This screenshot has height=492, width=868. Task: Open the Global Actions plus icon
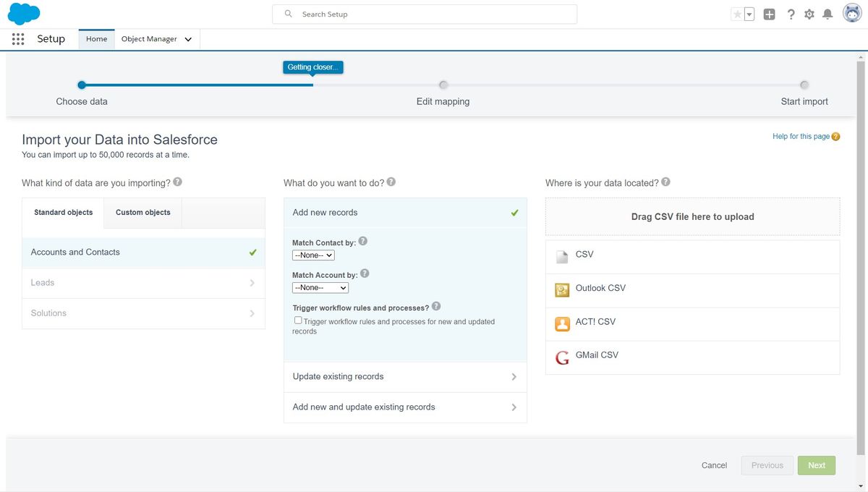point(770,14)
